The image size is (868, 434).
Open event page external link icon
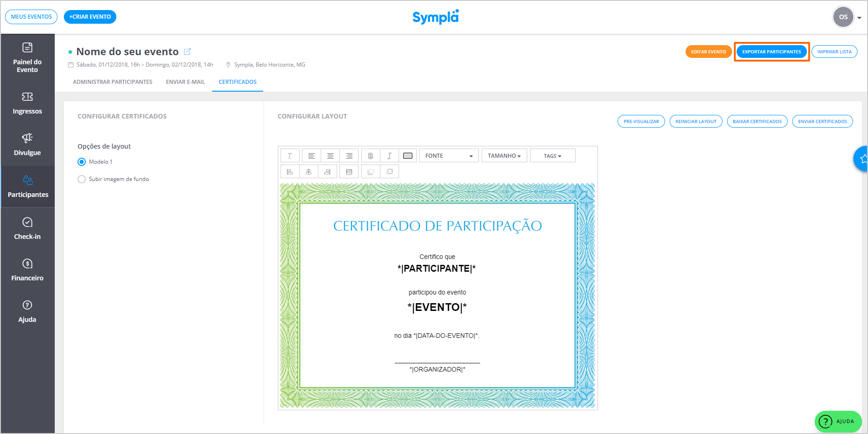[187, 52]
